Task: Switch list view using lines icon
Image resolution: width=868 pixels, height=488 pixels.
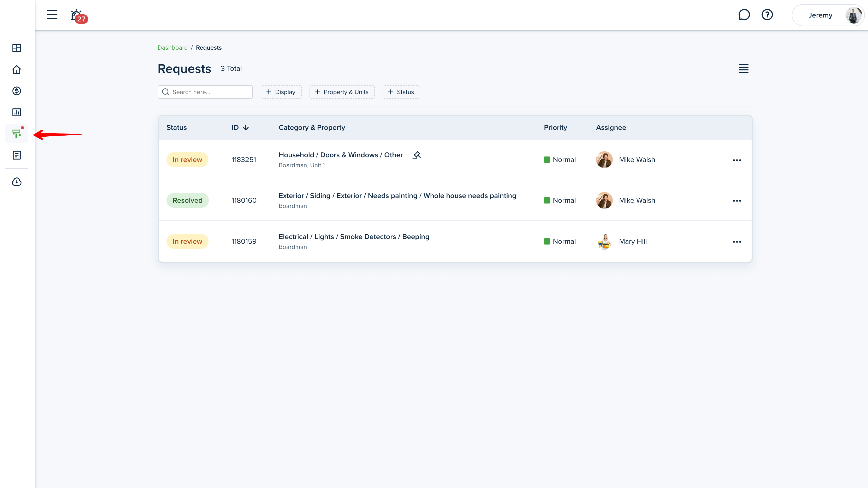Action: point(743,68)
